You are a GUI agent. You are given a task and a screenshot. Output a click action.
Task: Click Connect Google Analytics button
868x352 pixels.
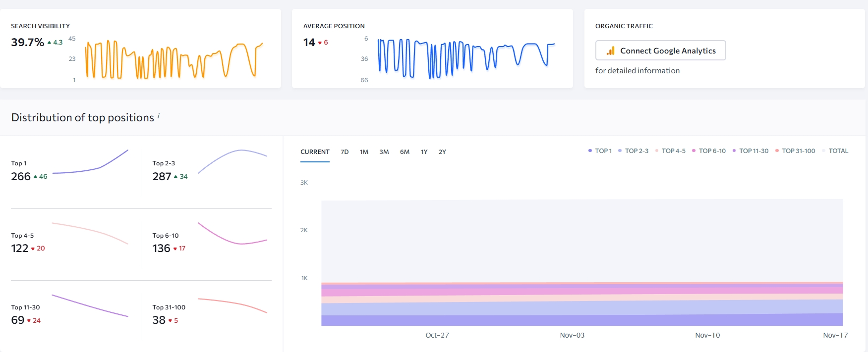pos(660,50)
